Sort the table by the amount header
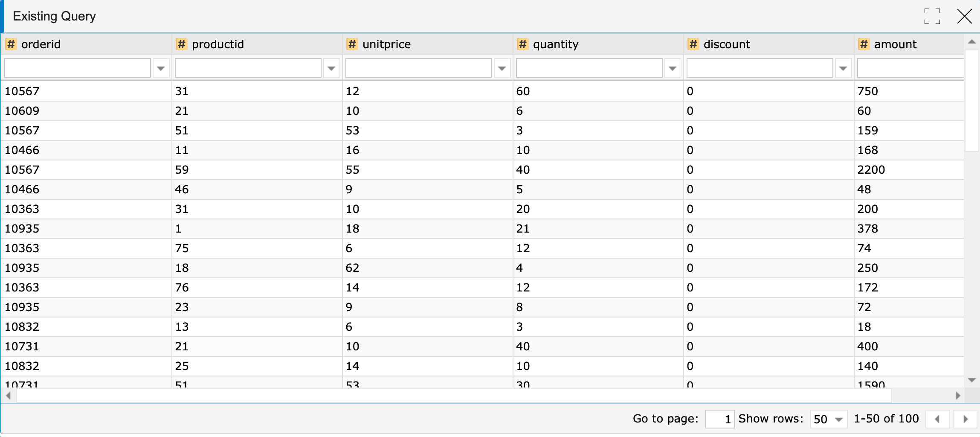The height and width of the screenshot is (437, 980). [894, 44]
